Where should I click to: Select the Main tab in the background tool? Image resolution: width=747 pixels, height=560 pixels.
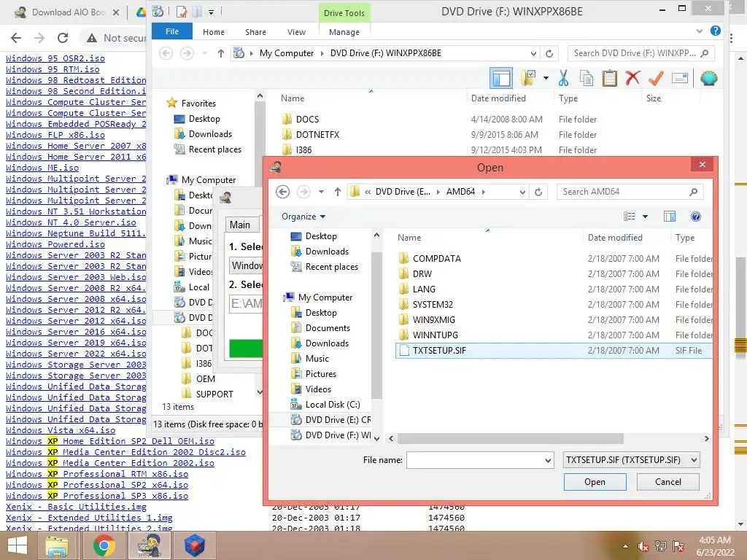click(241, 225)
